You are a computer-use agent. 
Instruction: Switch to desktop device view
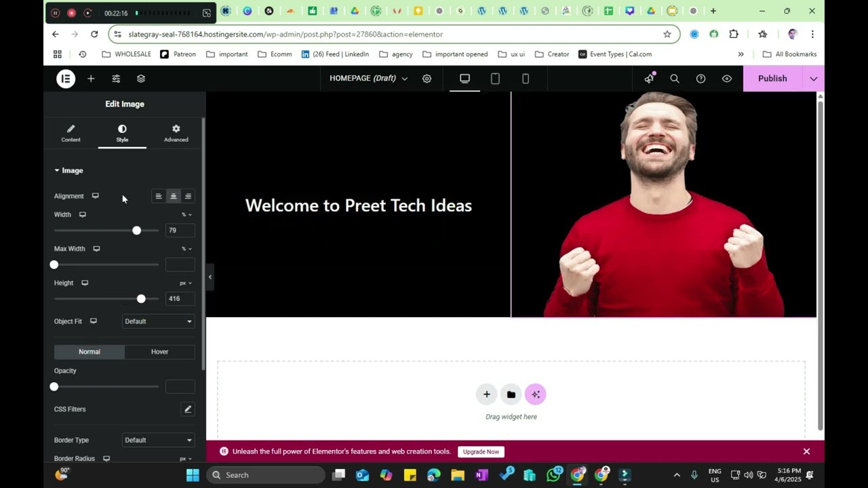click(465, 79)
